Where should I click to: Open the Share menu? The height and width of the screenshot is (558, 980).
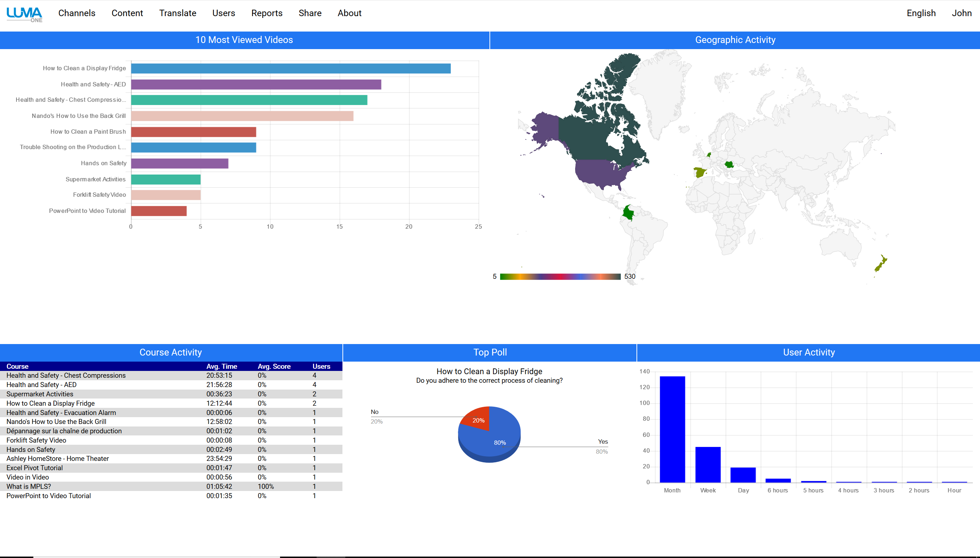[x=310, y=13]
